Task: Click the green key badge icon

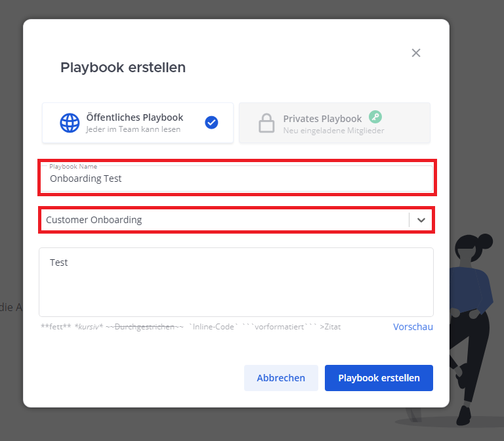Action: click(375, 117)
